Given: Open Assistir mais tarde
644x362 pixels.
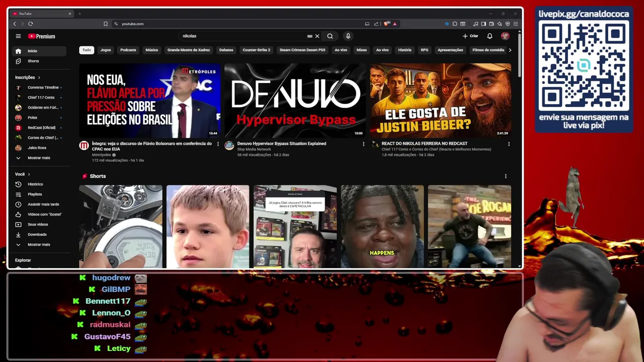Looking at the screenshot, I should click(39, 204).
